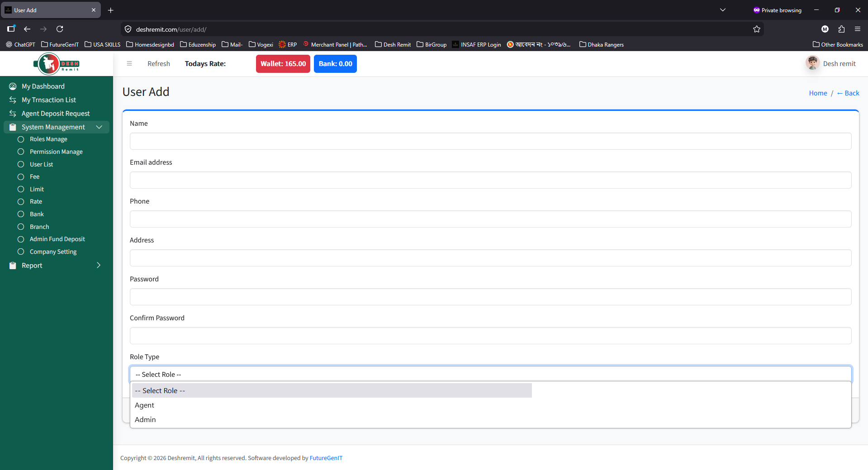Viewport: 868px width, 470px height.
Task: Open the Merchant Panel bookmark
Action: 335,44
